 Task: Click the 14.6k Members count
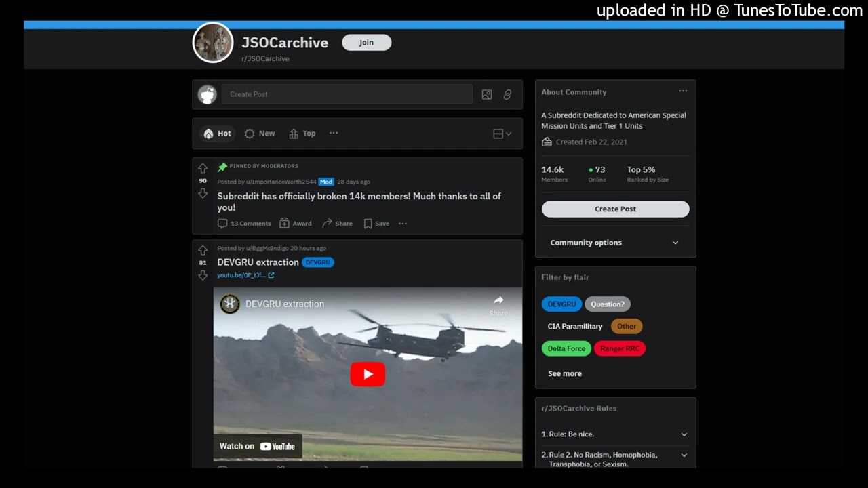[x=554, y=174]
